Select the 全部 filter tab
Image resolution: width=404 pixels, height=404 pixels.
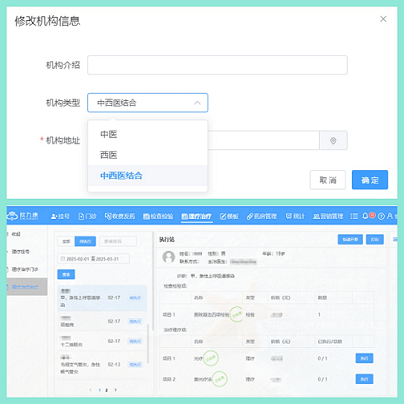tap(66, 241)
